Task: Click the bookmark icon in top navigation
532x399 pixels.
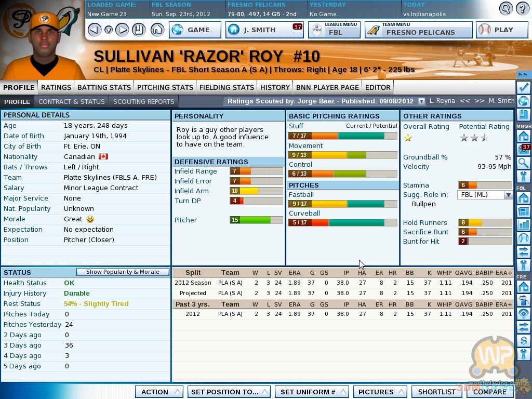Action: click(138, 30)
